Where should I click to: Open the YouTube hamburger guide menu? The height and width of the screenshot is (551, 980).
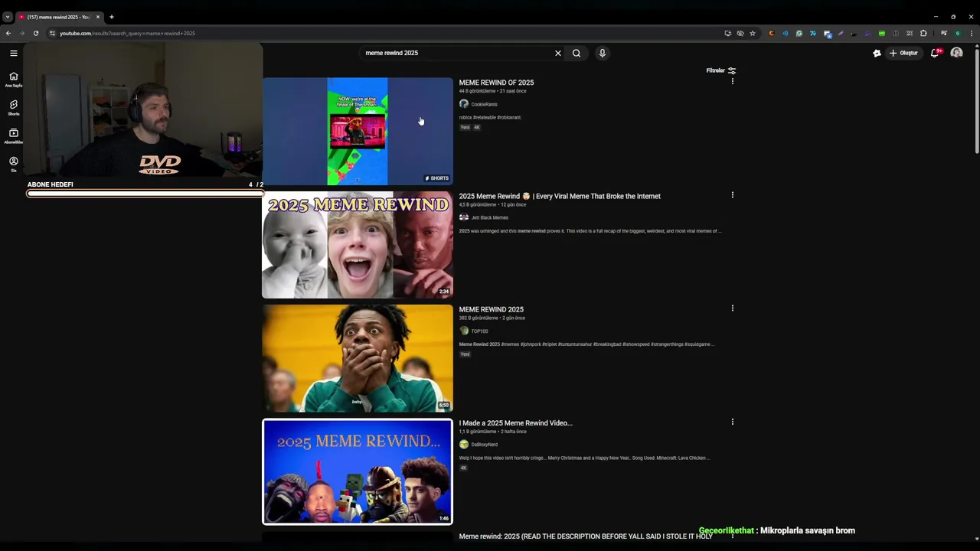click(x=13, y=53)
